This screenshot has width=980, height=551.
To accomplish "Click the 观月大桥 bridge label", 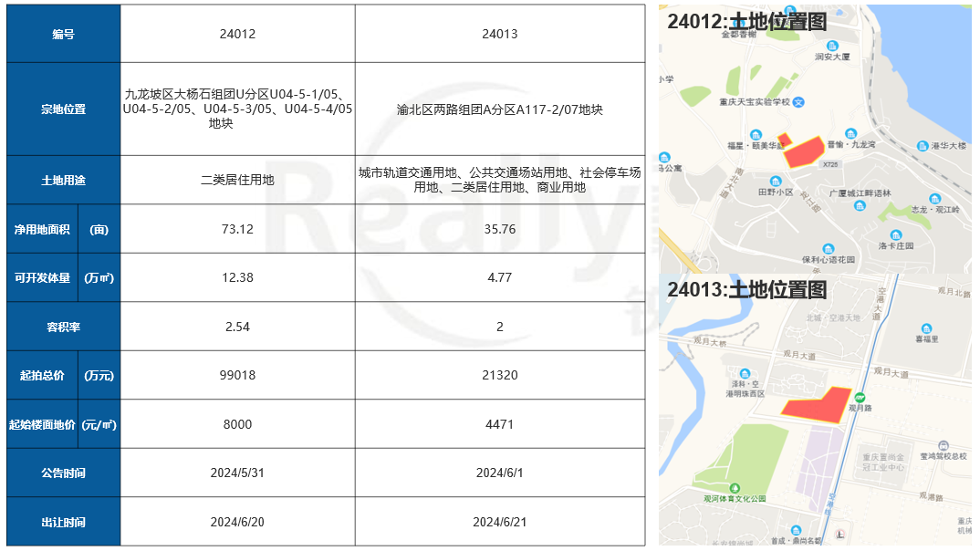I will pos(710,342).
